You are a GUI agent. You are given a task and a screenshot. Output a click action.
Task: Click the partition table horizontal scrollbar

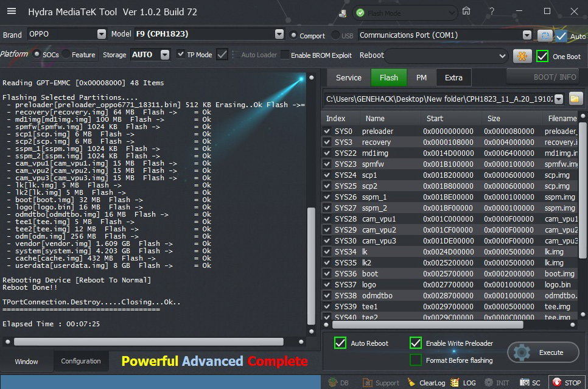pos(427,325)
